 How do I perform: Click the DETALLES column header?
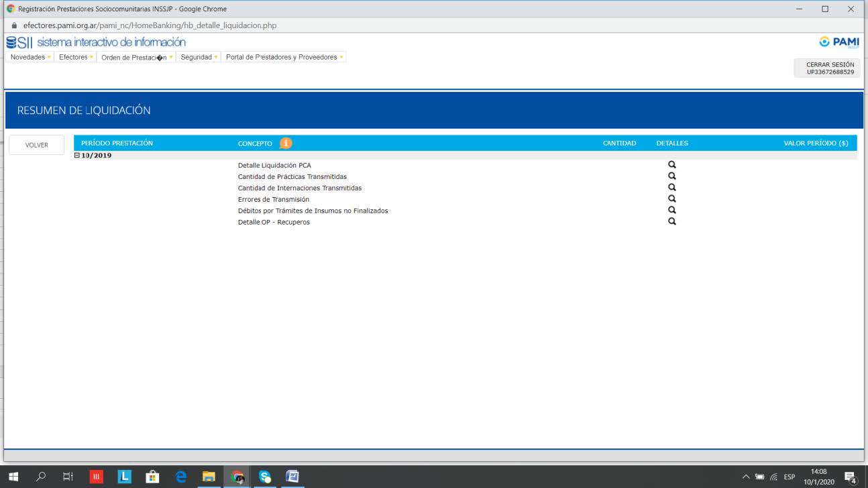pyautogui.click(x=672, y=143)
